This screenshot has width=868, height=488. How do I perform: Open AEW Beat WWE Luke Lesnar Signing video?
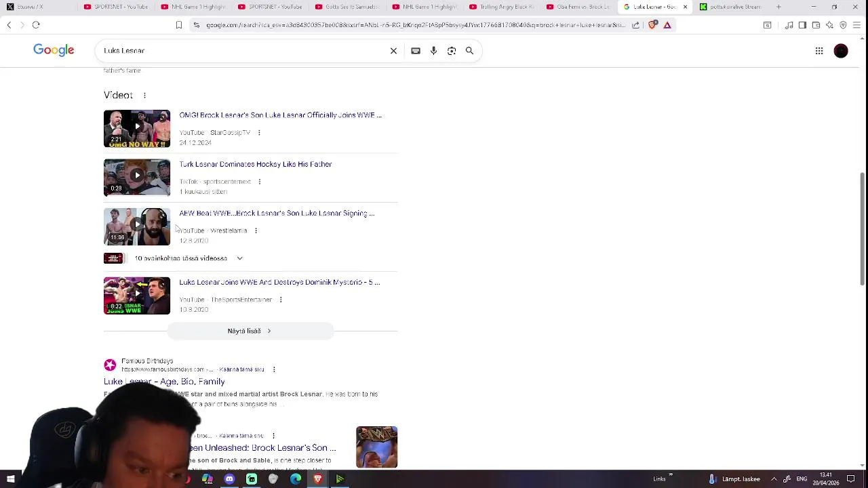coord(277,213)
